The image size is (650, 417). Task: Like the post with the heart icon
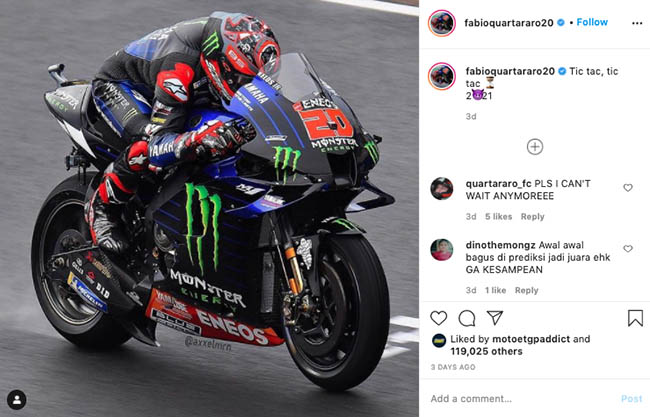439,318
